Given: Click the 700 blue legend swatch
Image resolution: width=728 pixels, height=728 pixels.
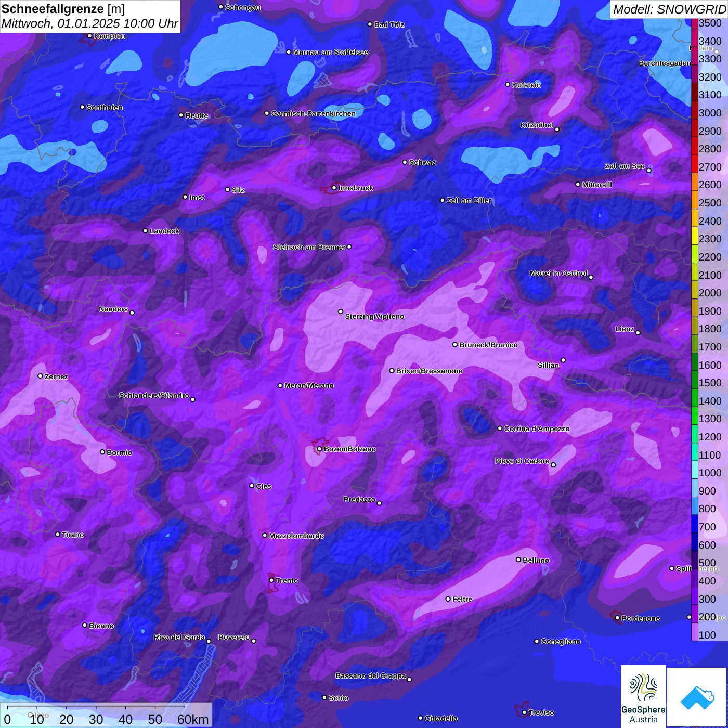Looking at the screenshot, I should [x=695, y=524].
